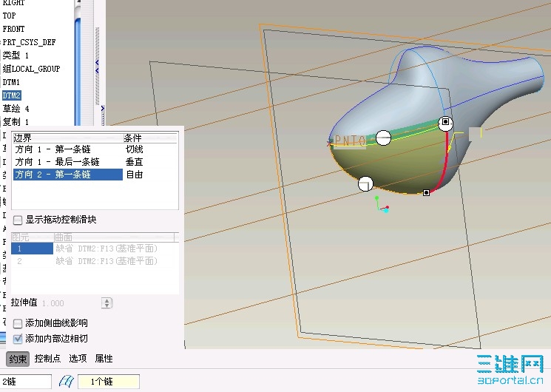
Task: Select 组LOCAL_GROUP in the model tree
Action: (31, 69)
